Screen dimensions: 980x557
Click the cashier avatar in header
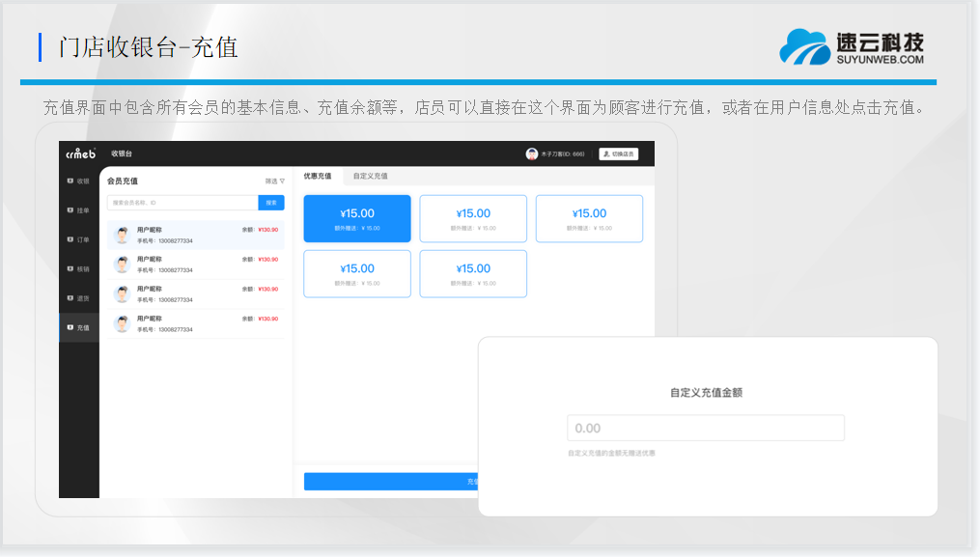pos(531,153)
